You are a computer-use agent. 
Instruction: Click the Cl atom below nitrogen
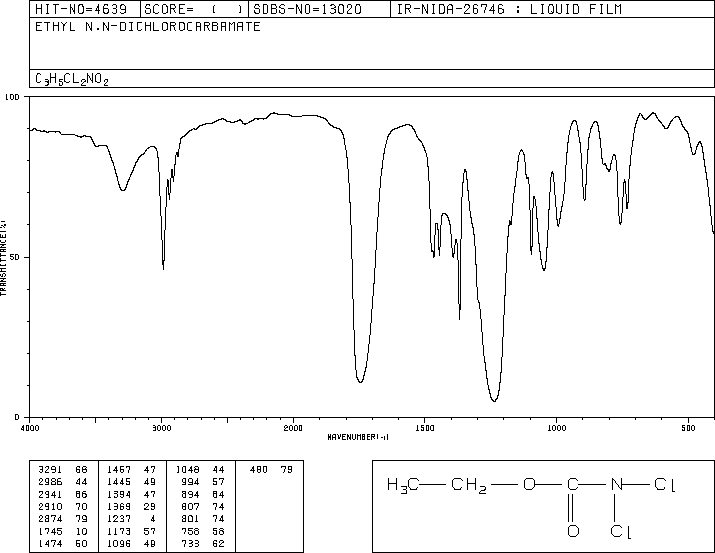pyautogui.click(x=621, y=531)
